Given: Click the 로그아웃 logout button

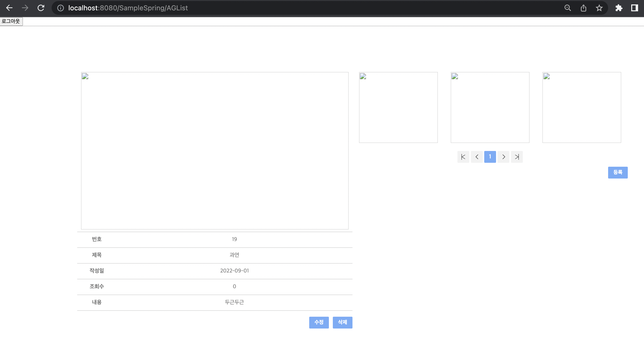Looking at the screenshot, I should [x=11, y=21].
